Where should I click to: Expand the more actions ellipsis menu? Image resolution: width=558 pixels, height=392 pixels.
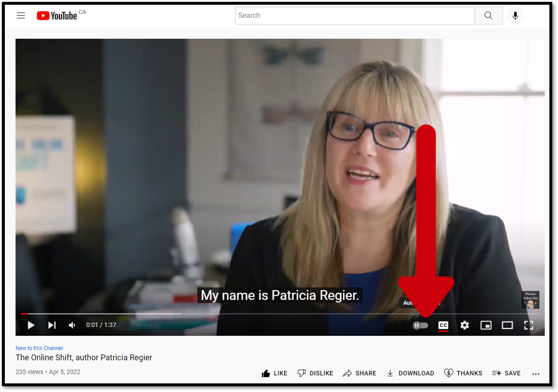coord(536,374)
